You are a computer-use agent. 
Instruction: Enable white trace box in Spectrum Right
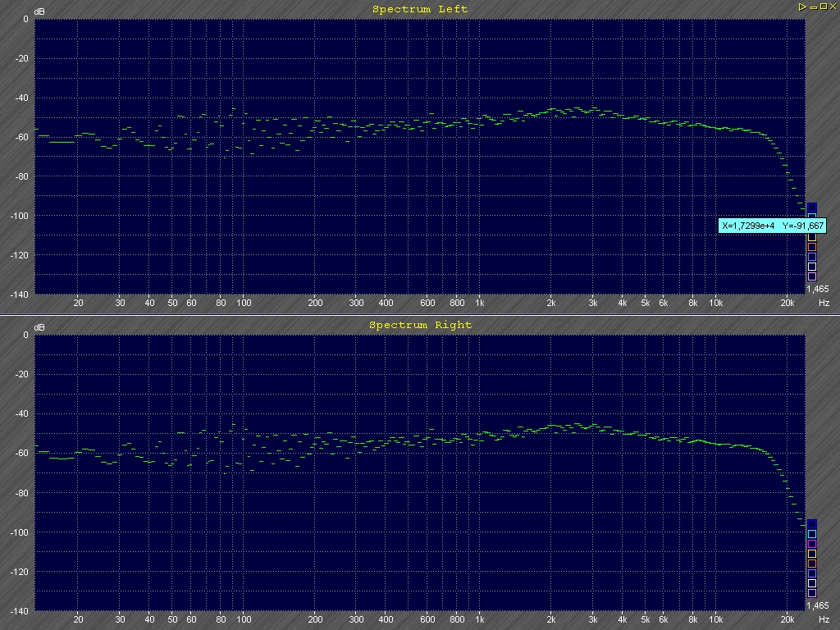coord(812,582)
